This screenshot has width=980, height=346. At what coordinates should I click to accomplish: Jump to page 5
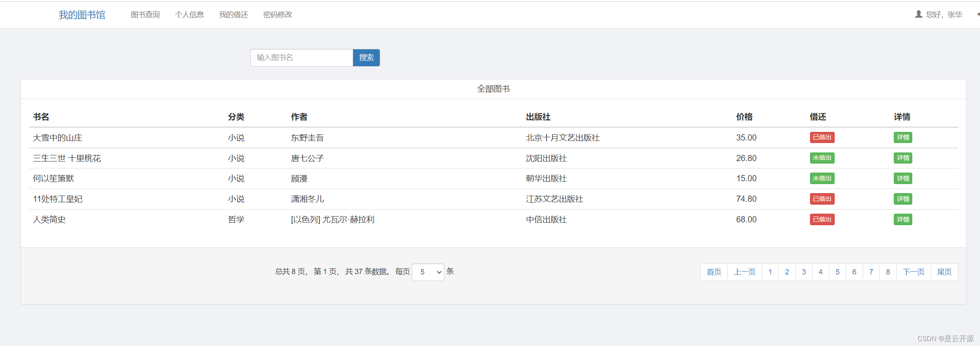[x=838, y=272]
